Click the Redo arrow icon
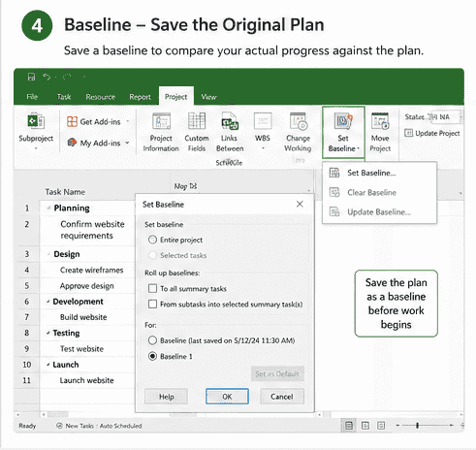This screenshot has width=476, height=450. point(67,77)
